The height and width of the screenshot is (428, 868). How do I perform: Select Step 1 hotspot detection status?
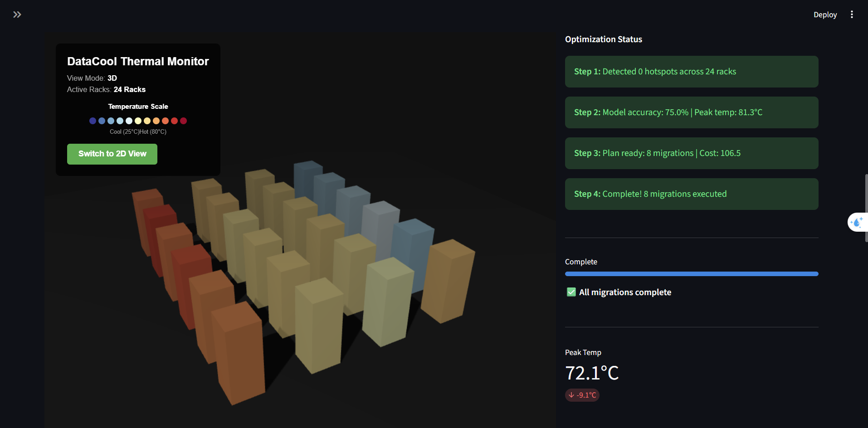(x=691, y=72)
